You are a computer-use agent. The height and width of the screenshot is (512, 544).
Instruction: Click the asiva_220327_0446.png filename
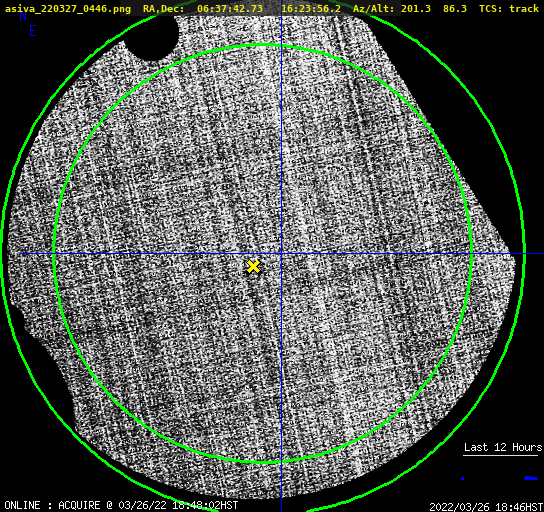[68, 8]
